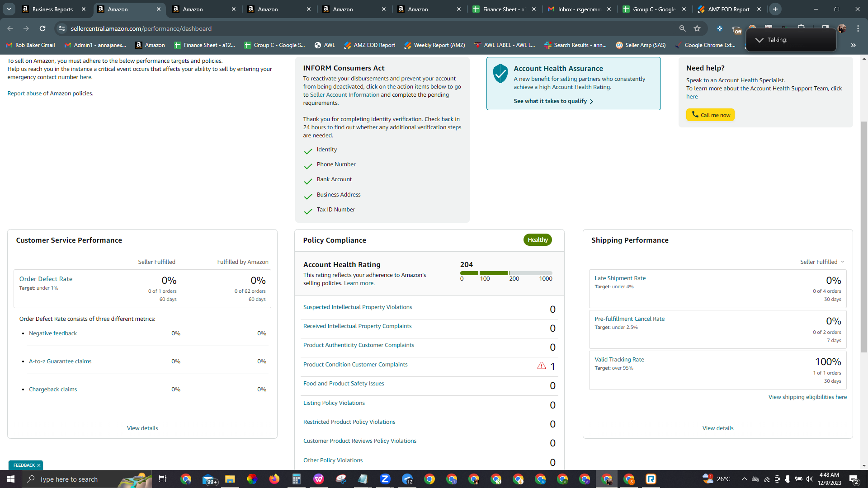This screenshot has height=488, width=868.
Task: Open Chargeback claims metric
Action: (53, 389)
